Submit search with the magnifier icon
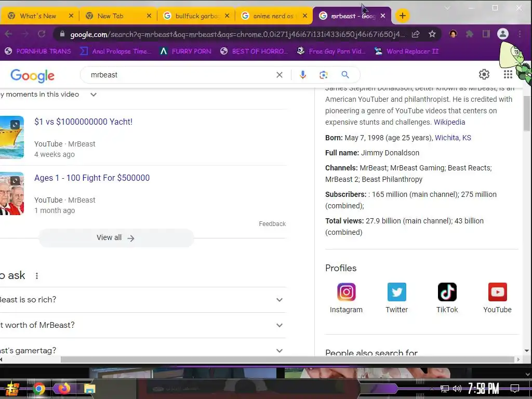Image resolution: width=532 pixels, height=399 pixels. pyautogui.click(x=345, y=75)
